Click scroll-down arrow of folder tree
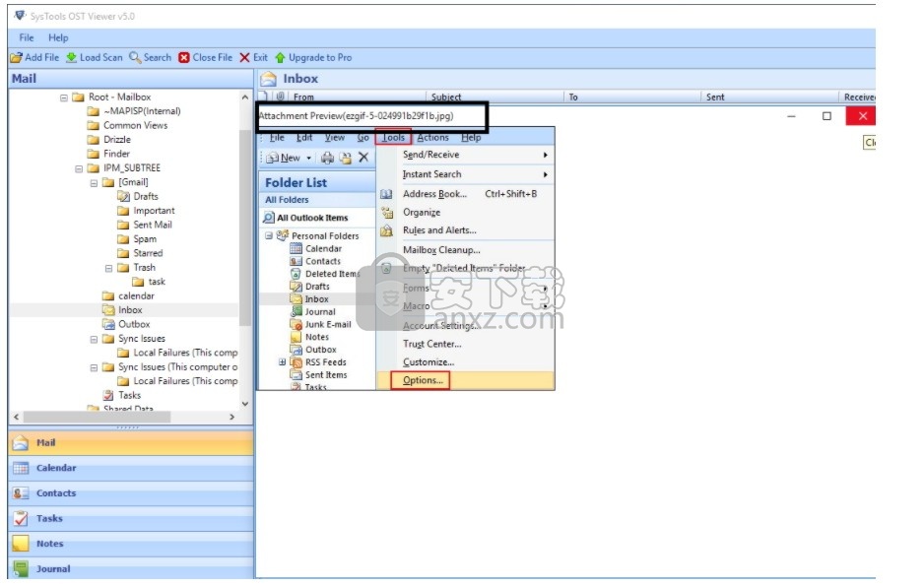The height and width of the screenshot is (586, 924). click(245, 404)
